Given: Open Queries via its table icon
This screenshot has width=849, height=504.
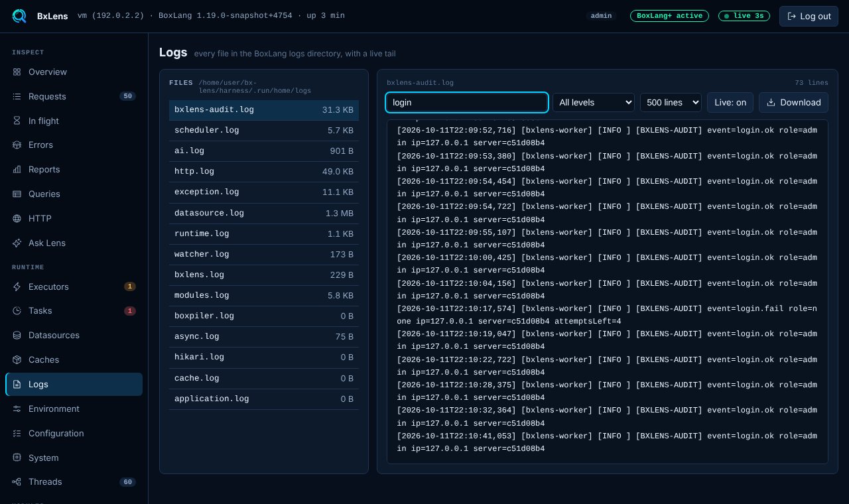Looking at the screenshot, I should (17, 194).
